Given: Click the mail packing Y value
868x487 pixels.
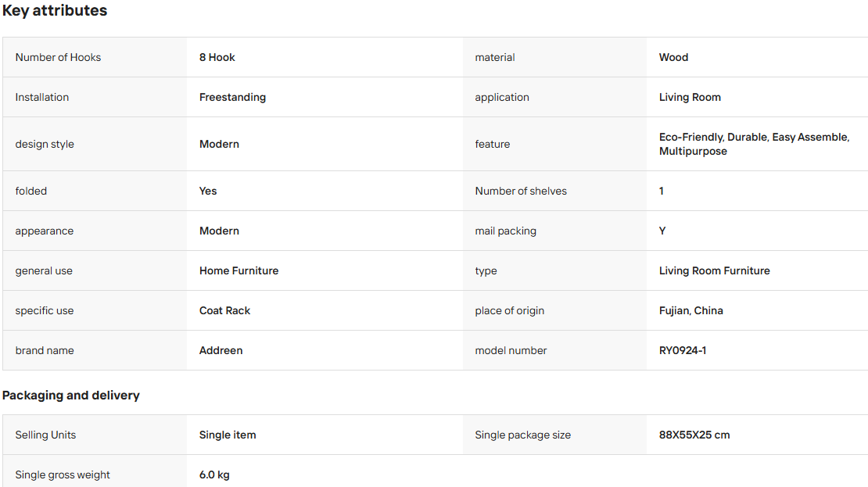Looking at the screenshot, I should 662,231.
